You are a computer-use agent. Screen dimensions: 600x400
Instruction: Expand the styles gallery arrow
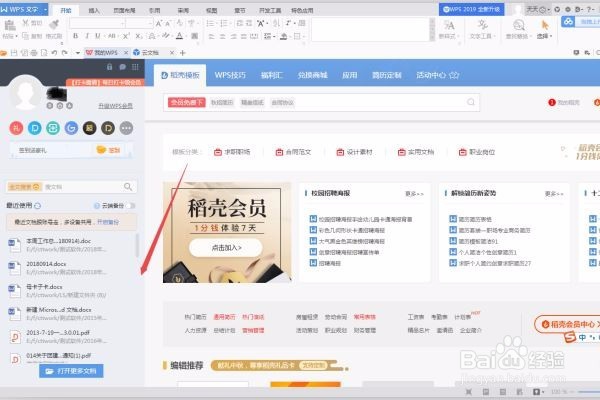pos(432,38)
